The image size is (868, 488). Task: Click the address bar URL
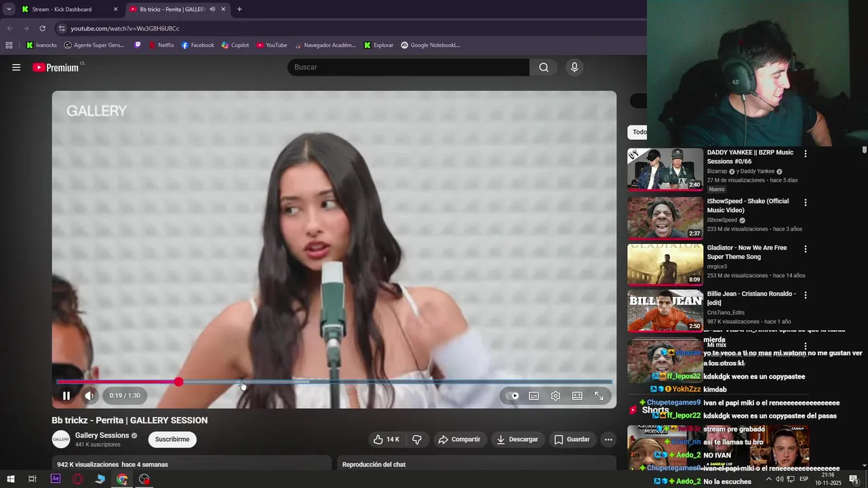point(125,28)
